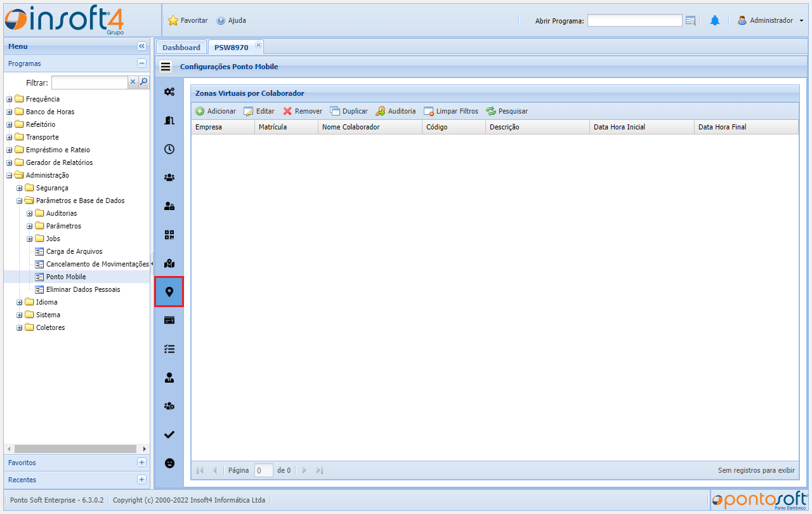812x514 pixels.
Task: Click the notification bell icon
Action: tap(715, 21)
